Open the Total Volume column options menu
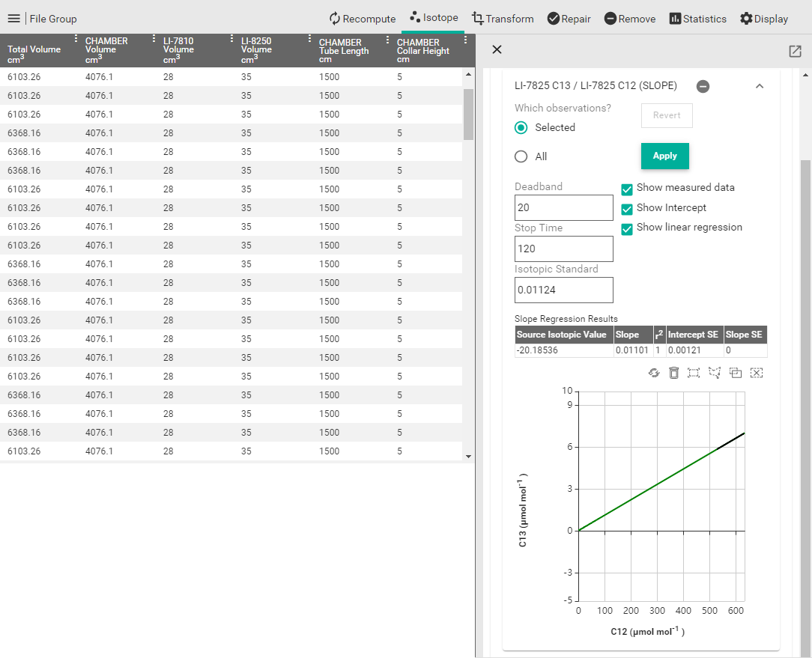812x658 pixels. tap(76, 40)
